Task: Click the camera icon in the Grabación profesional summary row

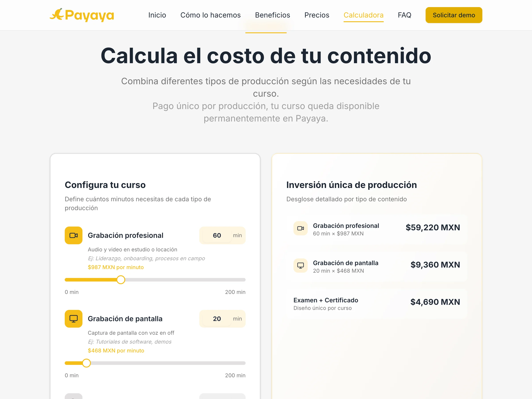Action: pyautogui.click(x=300, y=229)
